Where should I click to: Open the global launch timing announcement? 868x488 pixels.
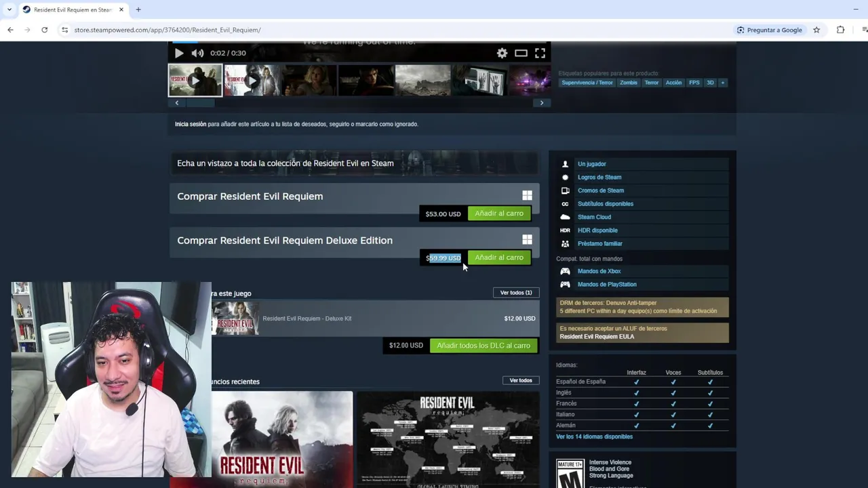tap(448, 439)
